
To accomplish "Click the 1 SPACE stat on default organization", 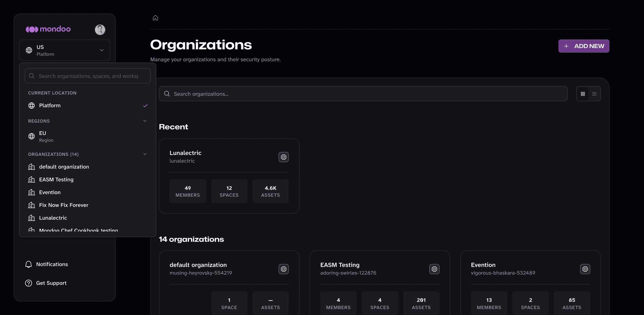I will [x=229, y=303].
